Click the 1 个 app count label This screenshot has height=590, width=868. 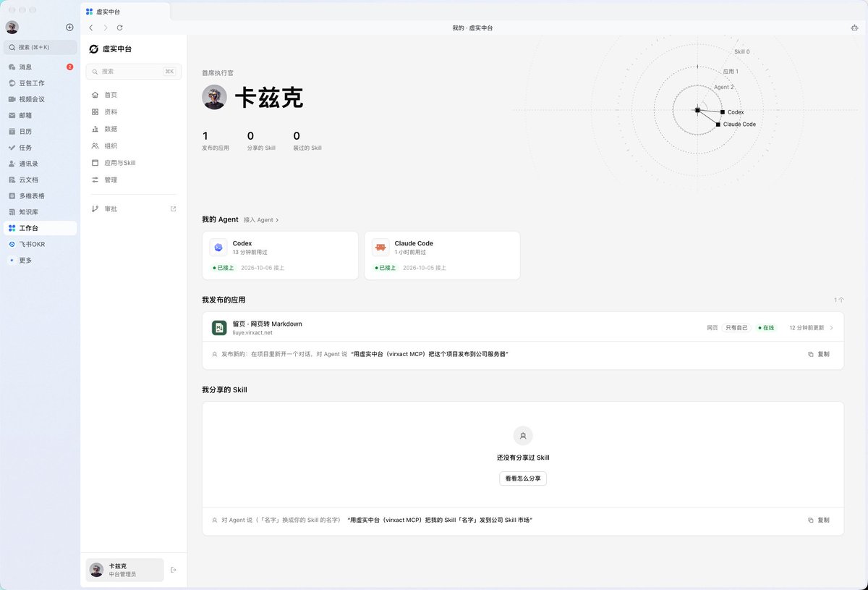point(838,300)
